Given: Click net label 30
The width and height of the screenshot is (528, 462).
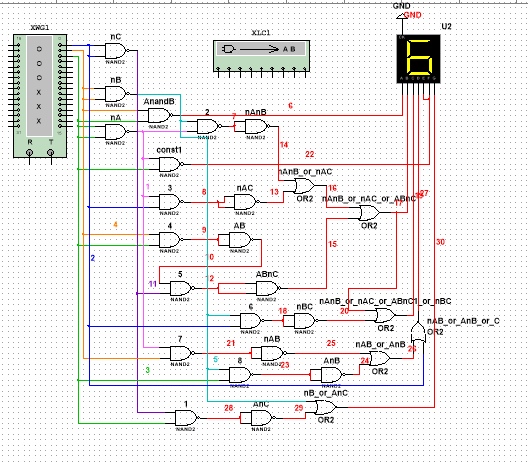Looking at the screenshot, I should [440, 242].
